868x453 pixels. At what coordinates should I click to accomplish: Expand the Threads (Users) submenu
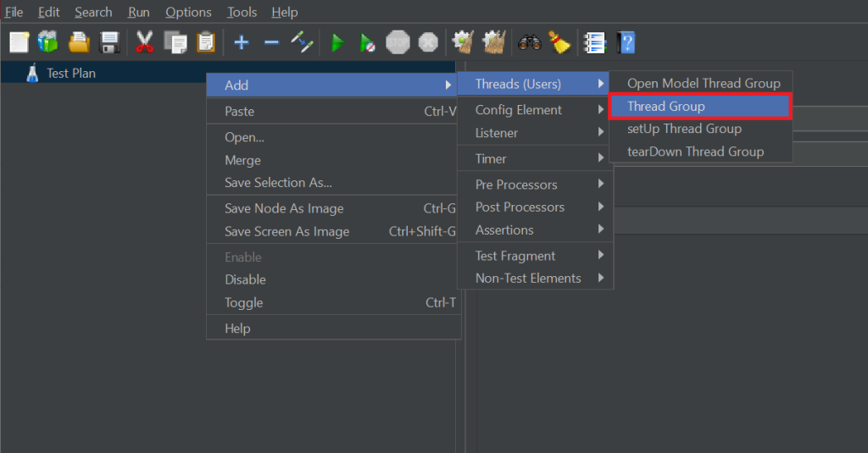(535, 84)
